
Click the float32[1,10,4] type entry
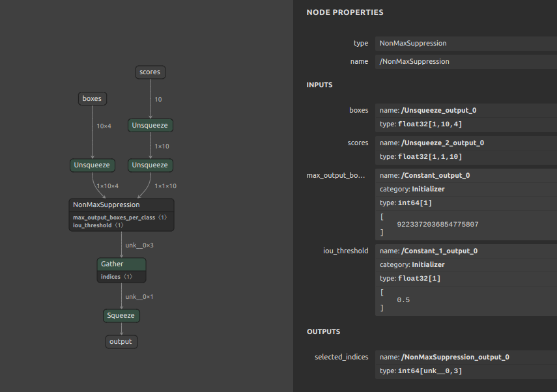(x=466, y=124)
